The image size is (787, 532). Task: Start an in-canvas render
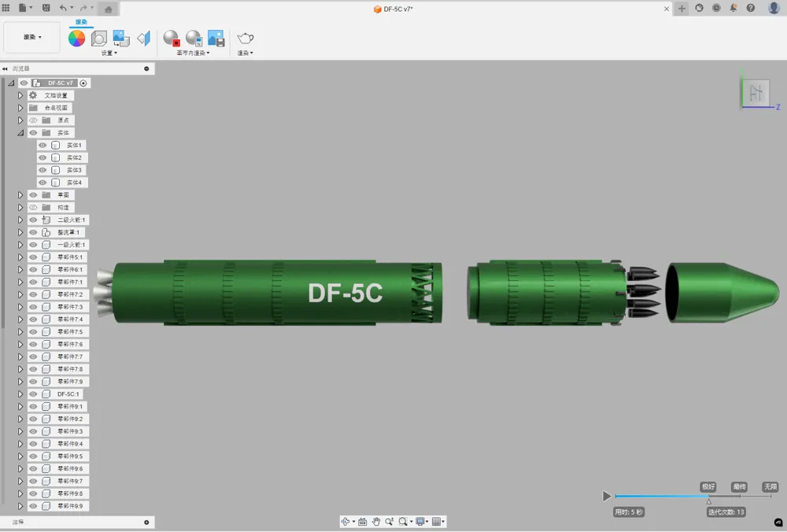pos(170,37)
